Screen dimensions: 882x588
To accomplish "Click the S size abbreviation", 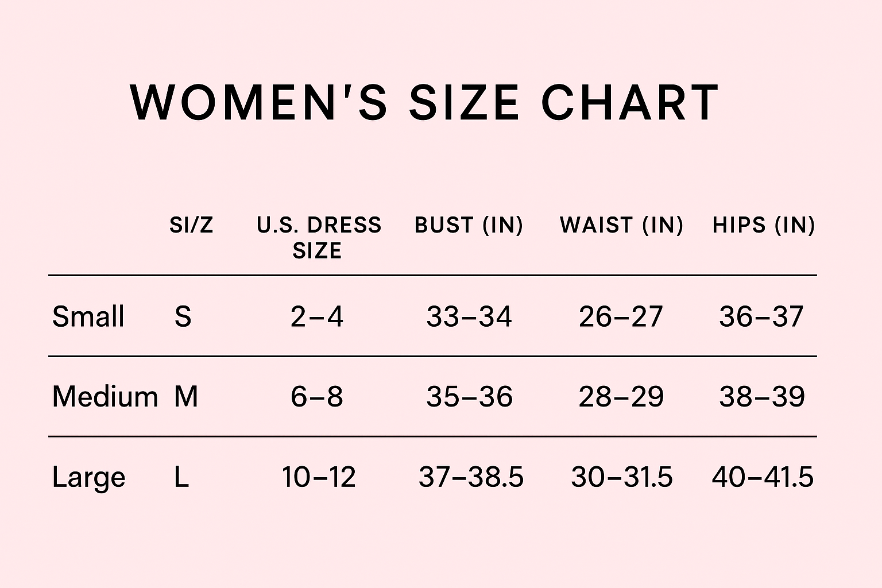I will (x=183, y=316).
